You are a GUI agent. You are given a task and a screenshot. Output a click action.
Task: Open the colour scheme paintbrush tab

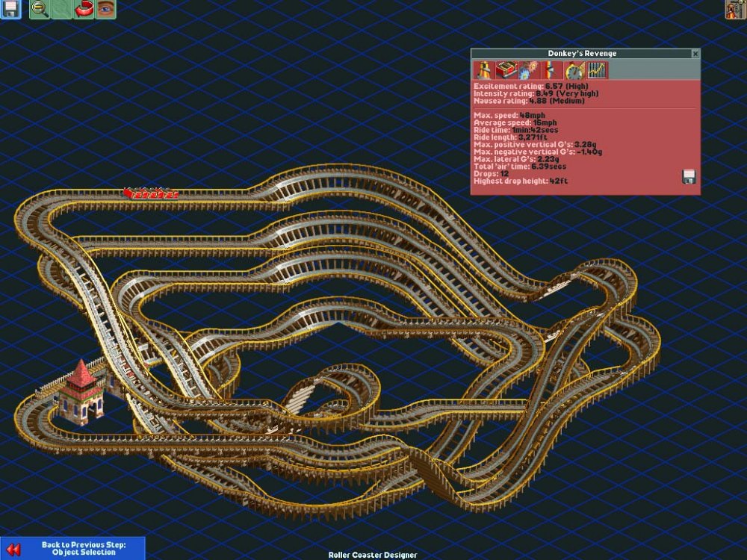coord(551,70)
